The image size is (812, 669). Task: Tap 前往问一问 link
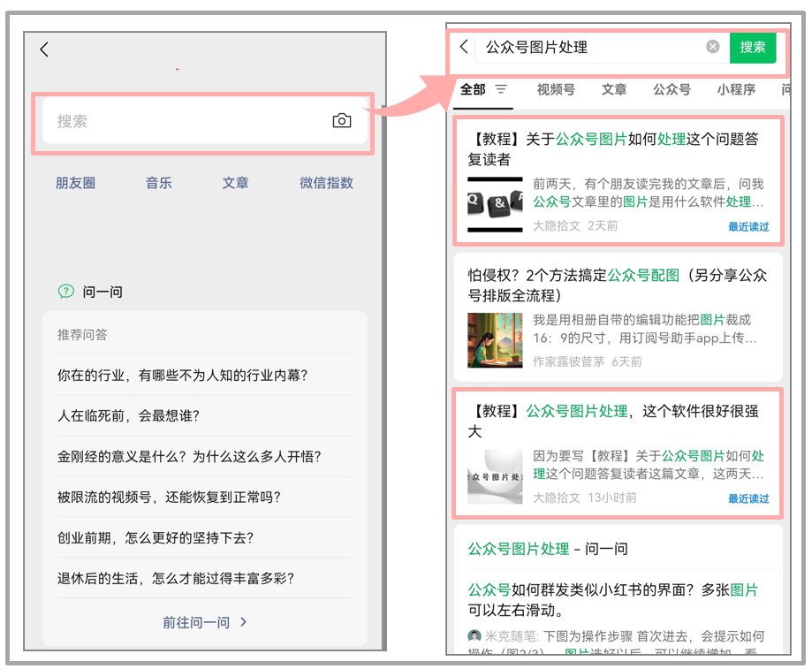tap(196, 622)
